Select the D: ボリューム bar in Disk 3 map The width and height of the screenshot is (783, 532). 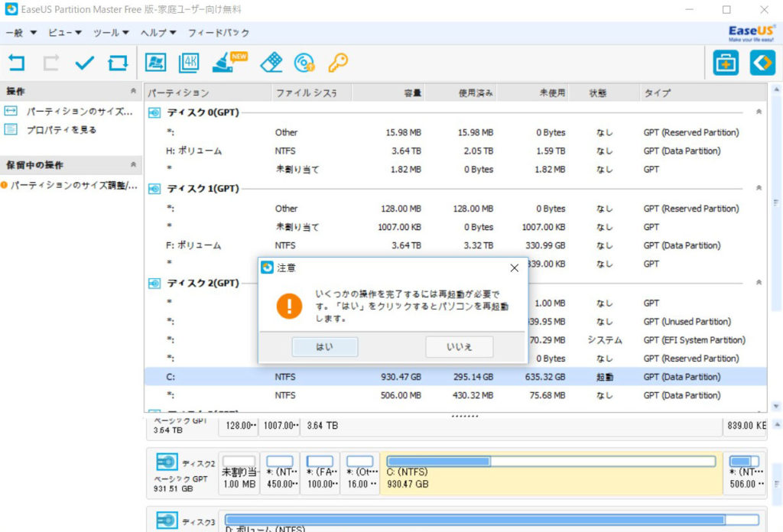click(x=492, y=521)
